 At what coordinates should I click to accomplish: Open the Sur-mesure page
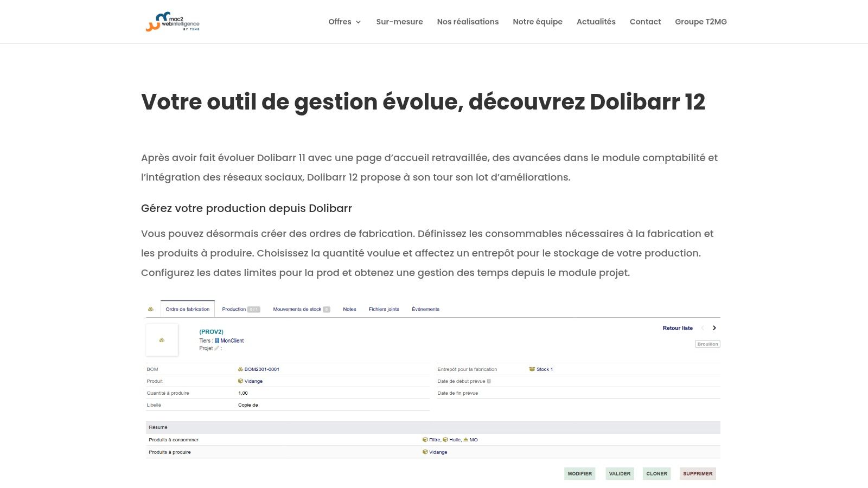pos(399,22)
